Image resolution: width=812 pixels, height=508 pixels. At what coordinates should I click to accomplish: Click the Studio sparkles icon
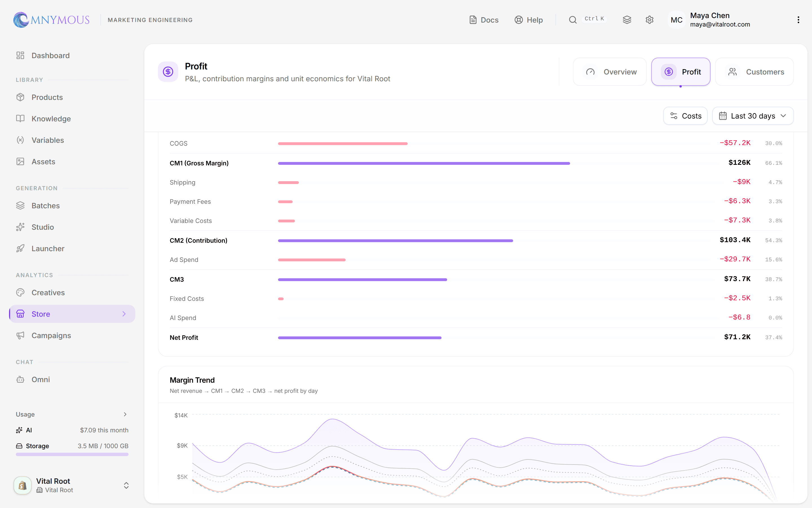pyautogui.click(x=21, y=227)
